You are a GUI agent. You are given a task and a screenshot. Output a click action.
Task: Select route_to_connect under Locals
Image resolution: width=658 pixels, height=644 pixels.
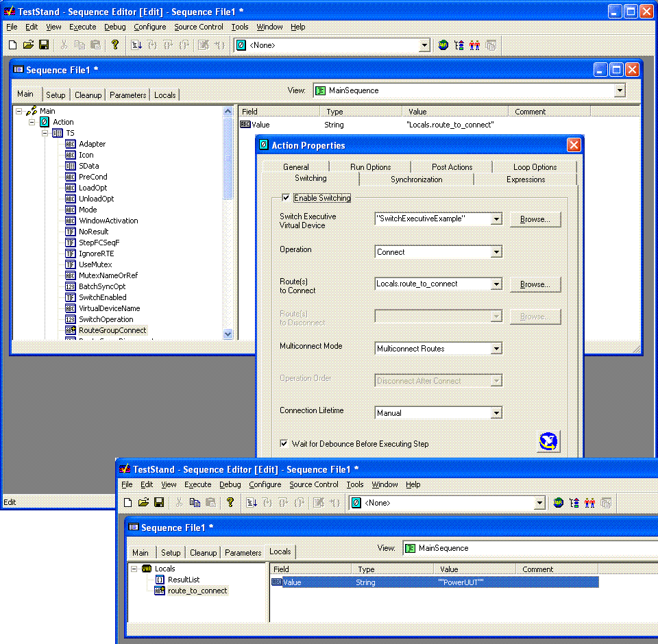pyautogui.click(x=197, y=591)
